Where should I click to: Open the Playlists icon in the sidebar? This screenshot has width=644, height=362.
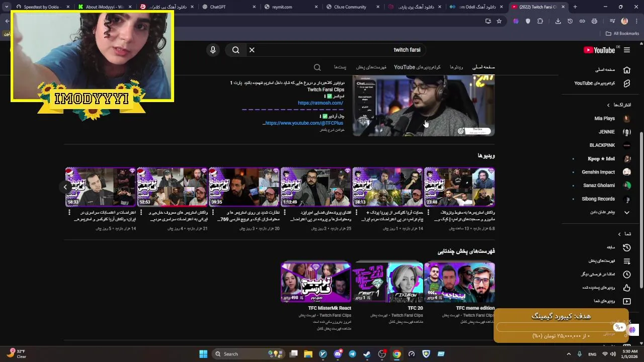pos(627,261)
